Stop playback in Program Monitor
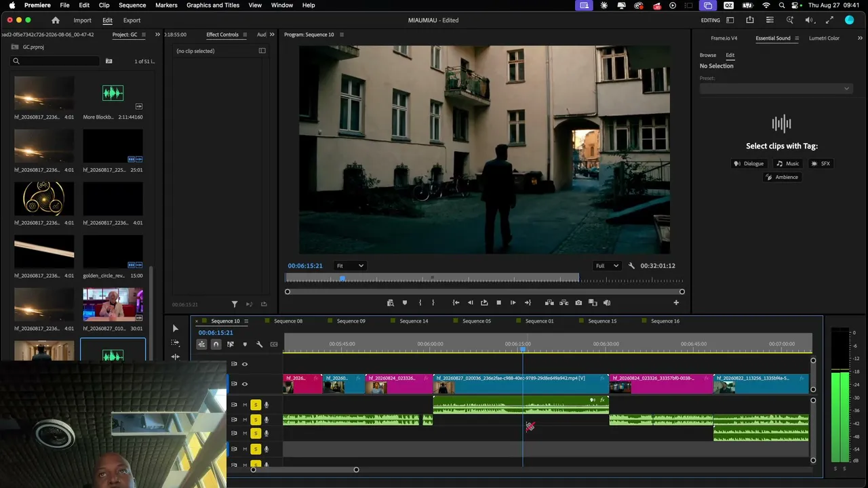 498,303
